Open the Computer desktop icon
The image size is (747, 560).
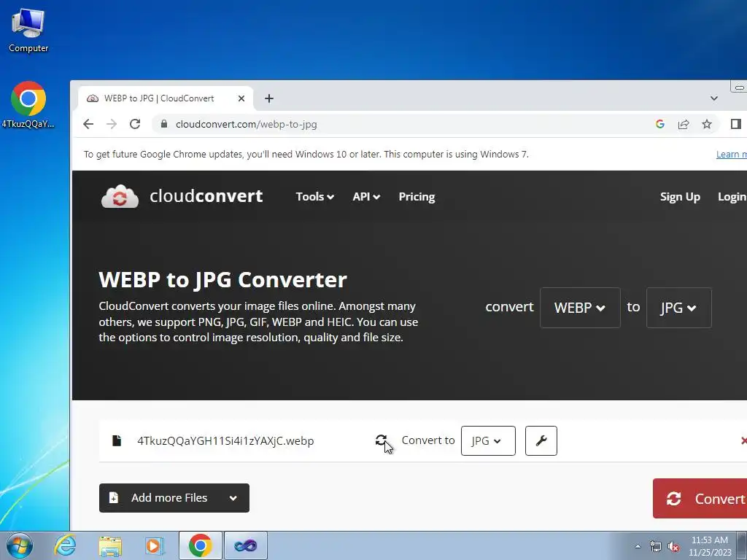(x=28, y=31)
